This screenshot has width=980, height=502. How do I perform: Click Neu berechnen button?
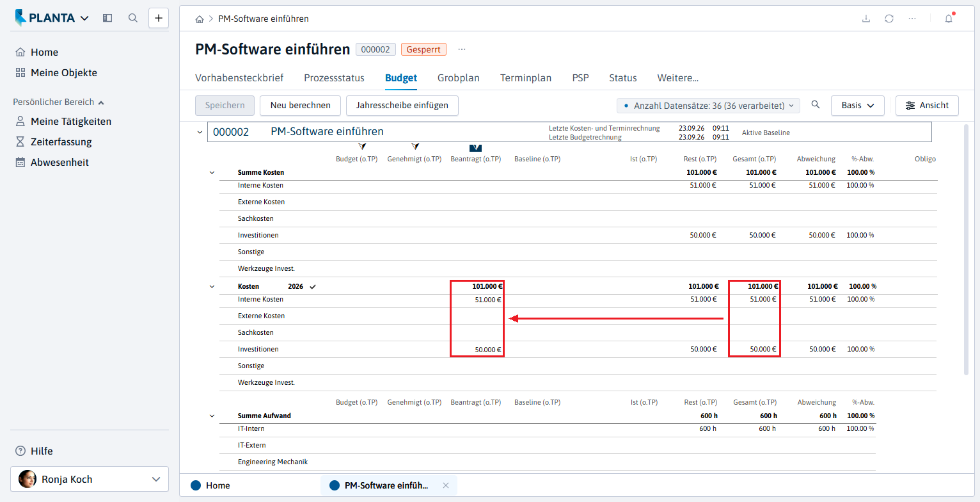tap(301, 106)
